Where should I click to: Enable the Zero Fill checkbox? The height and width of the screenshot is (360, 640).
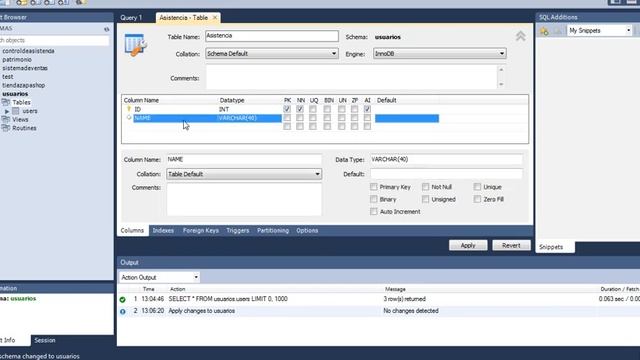pyautogui.click(x=477, y=199)
